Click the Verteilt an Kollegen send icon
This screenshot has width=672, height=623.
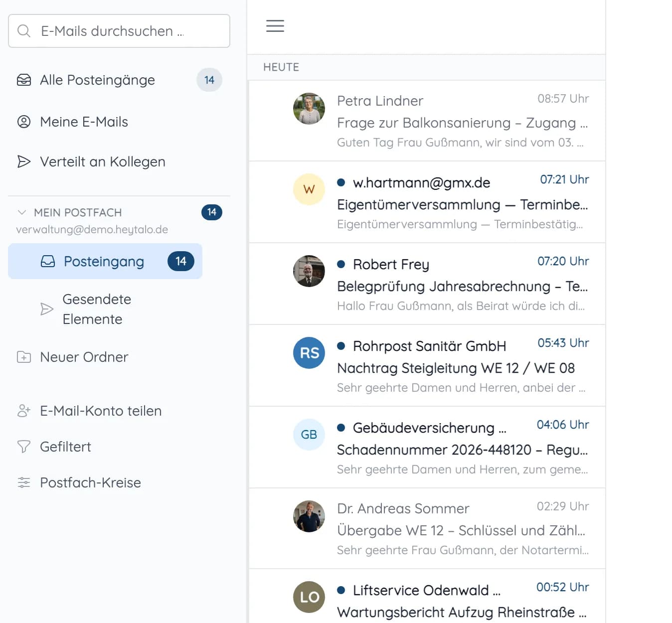[24, 161]
